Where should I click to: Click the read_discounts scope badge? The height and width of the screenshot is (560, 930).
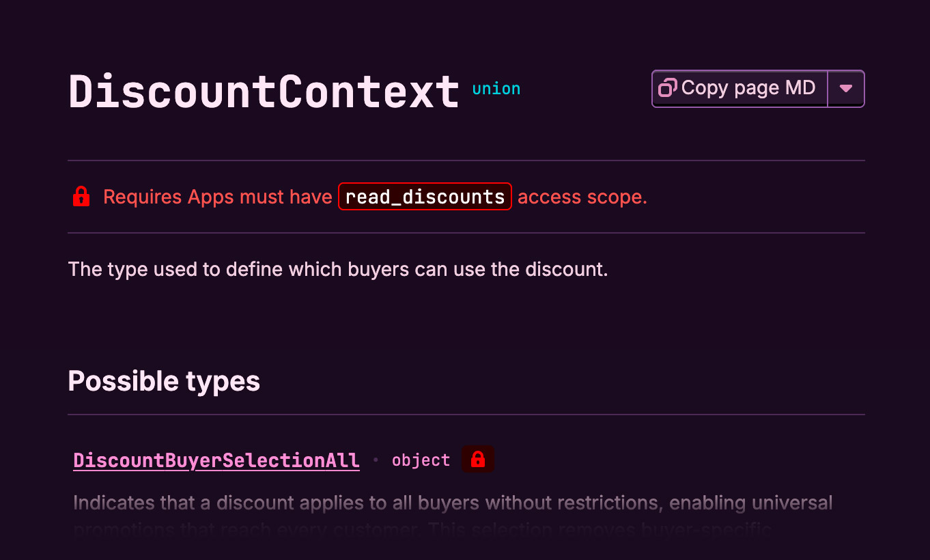[425, 197]
